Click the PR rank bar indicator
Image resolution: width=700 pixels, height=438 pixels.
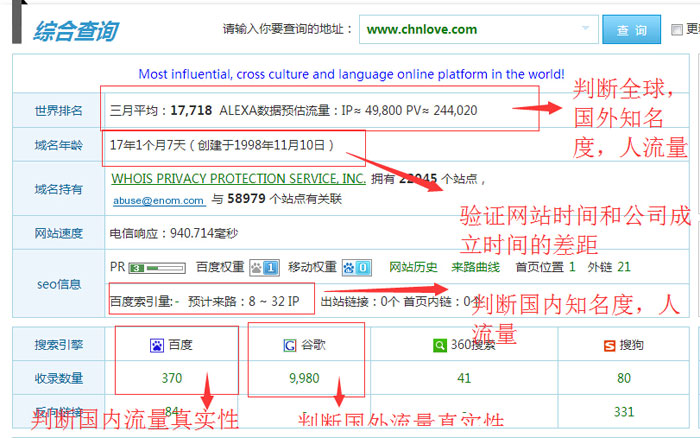coord(157,268)
